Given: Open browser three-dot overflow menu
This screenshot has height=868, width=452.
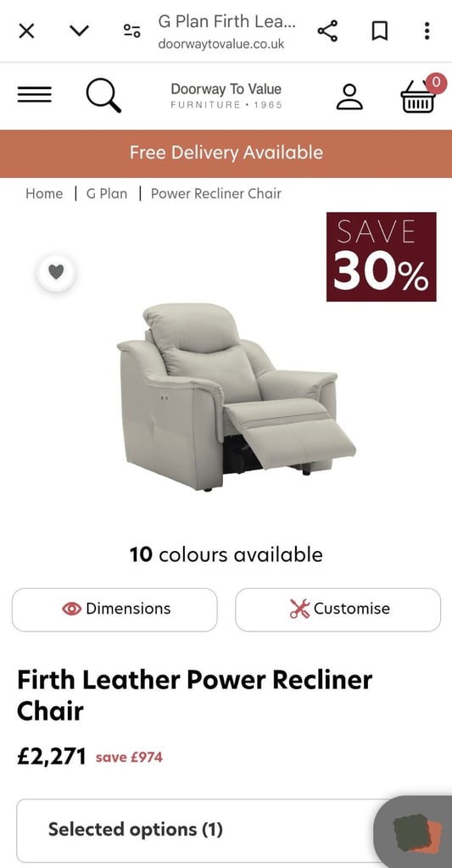Looking at the screenshot, I should coord(427,31).
